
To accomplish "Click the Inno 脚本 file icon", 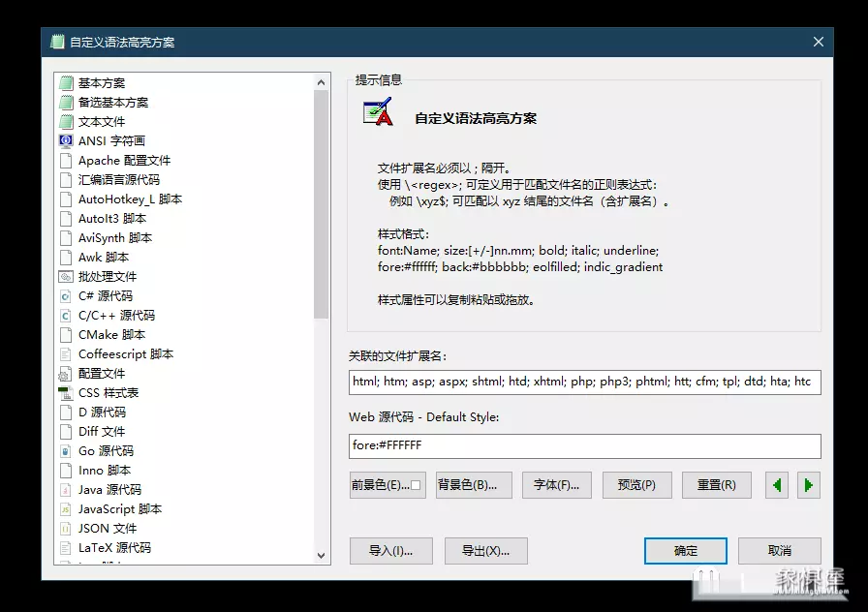I will pos(66,471).
